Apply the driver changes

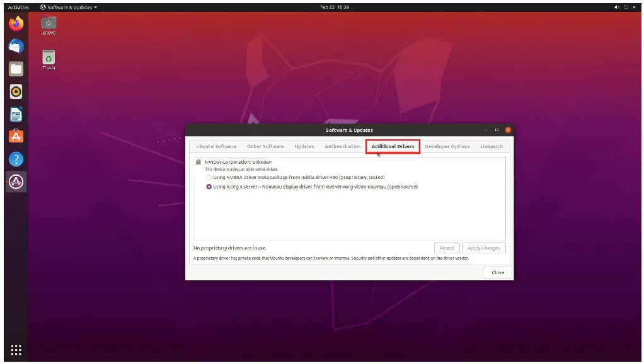(x=483, y=248)
